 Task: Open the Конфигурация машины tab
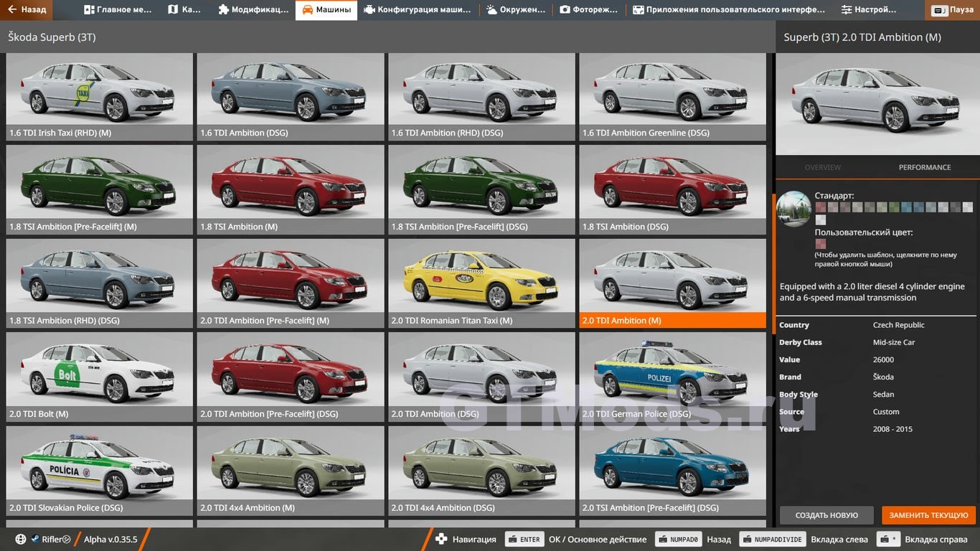(418, 10)
